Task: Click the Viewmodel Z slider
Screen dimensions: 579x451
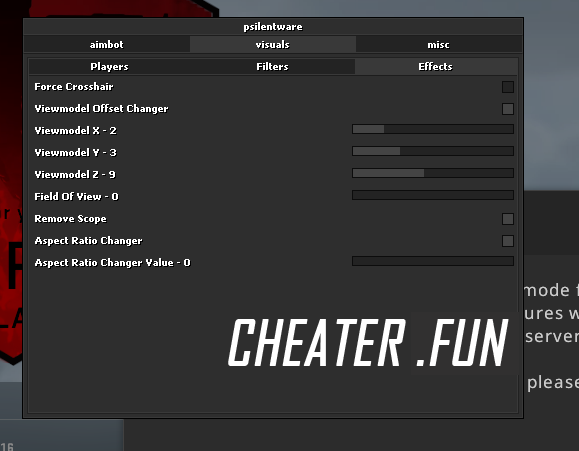Action: point(433,173)
